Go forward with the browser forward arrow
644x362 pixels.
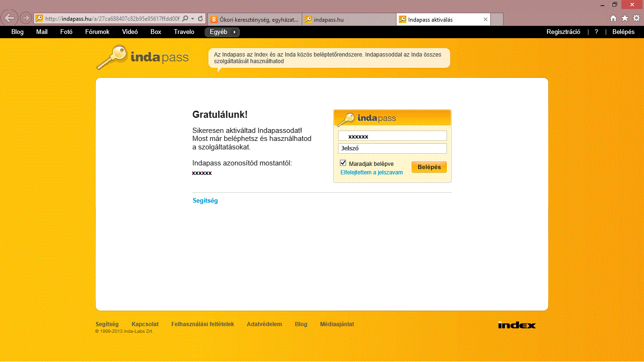(26, 18)
